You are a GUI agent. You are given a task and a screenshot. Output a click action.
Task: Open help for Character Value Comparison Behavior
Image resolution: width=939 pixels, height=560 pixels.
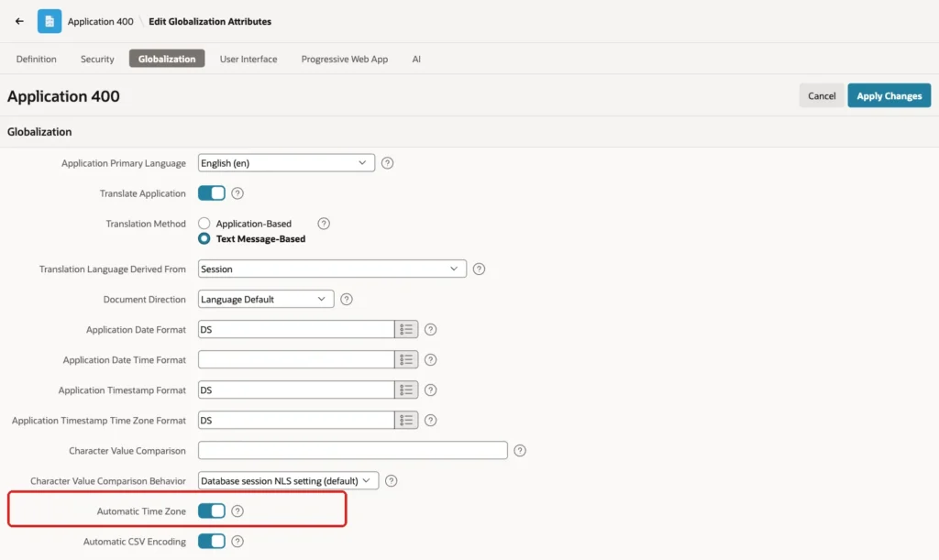coord(391,480)
